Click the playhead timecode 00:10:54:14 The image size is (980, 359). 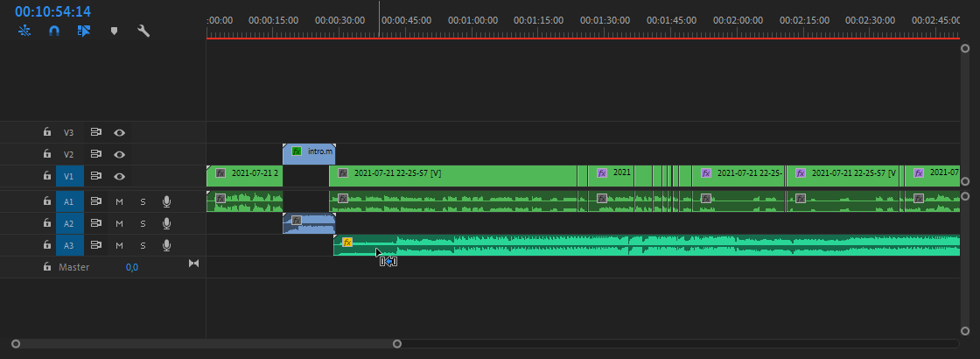[52, 12]
